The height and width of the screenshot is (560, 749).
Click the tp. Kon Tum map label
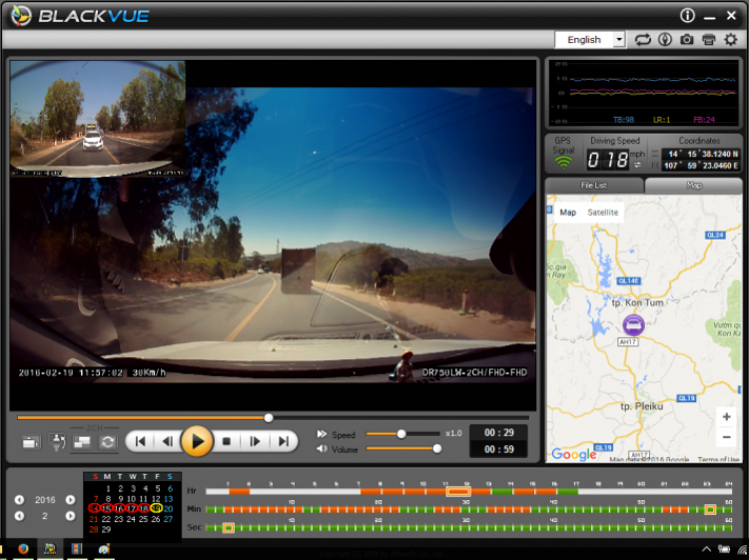tap(637, 302)
